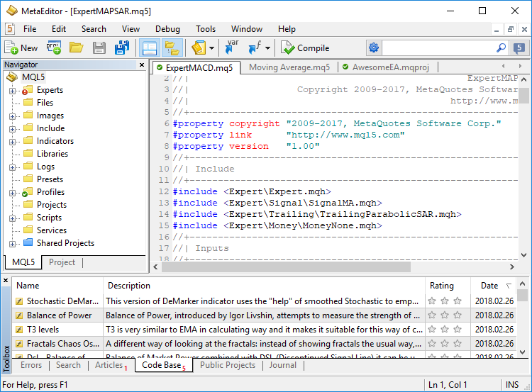Click the tab scroll right arrow

point(520,66)
